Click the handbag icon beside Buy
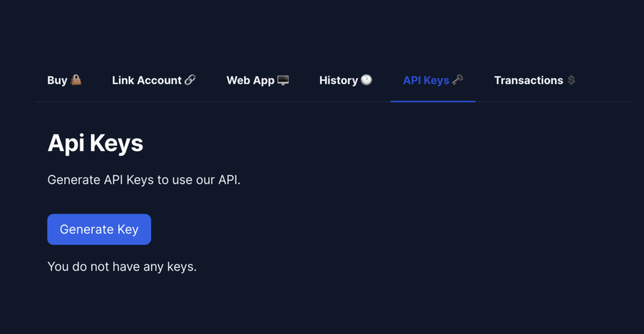 [76, 80]
